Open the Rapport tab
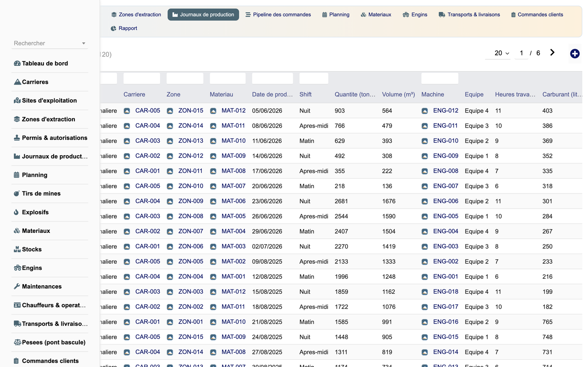The height and width of the screenshot is (367, 588). click(124, 28)
